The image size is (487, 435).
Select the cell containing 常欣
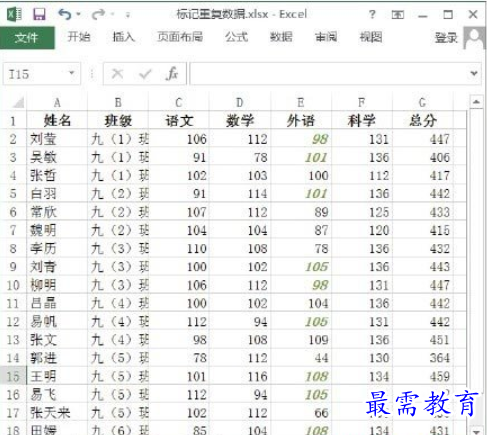click(x=57, y=212)
